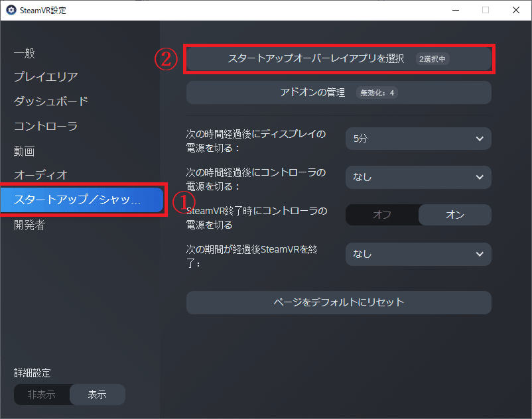Click スタートアップオーバーレイアプリを選択
This screenshot has height=419, width=532.
pyautogui.click(x=312, y=58)
